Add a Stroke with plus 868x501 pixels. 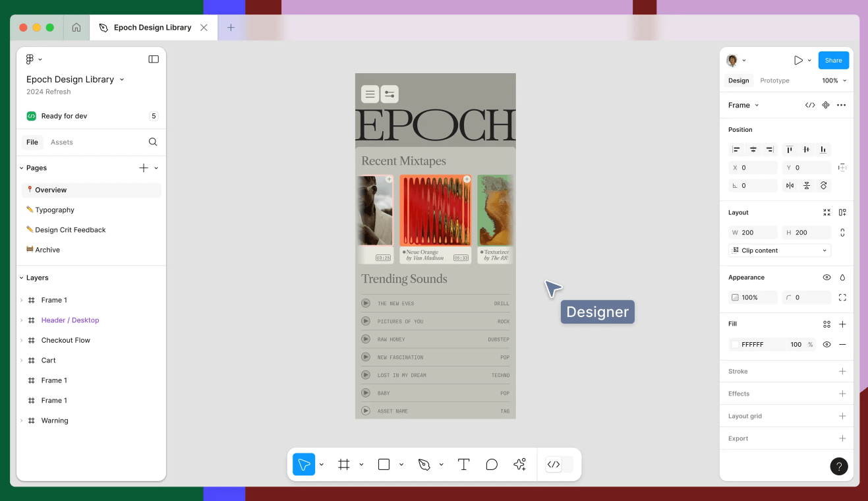click(842, 372)
